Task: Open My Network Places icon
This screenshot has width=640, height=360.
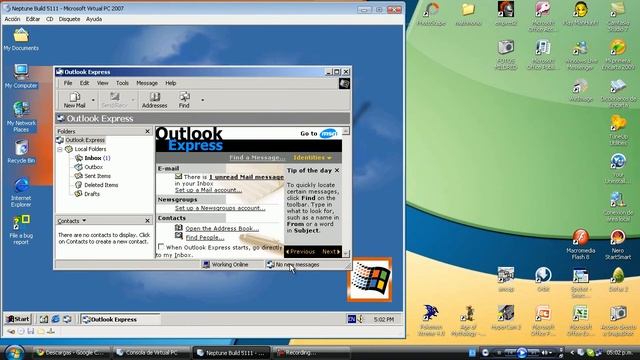Action: coord(21,109)
